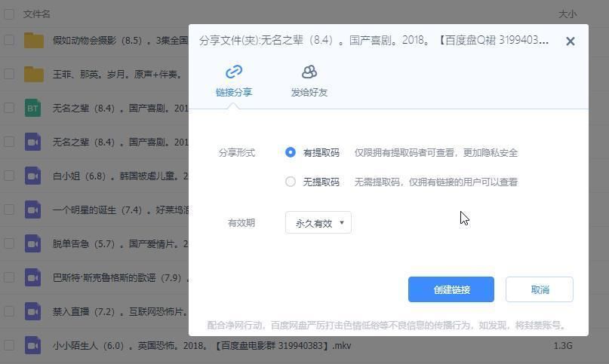Tick the select-all checkbox next to 文件名

pos(9,14)
